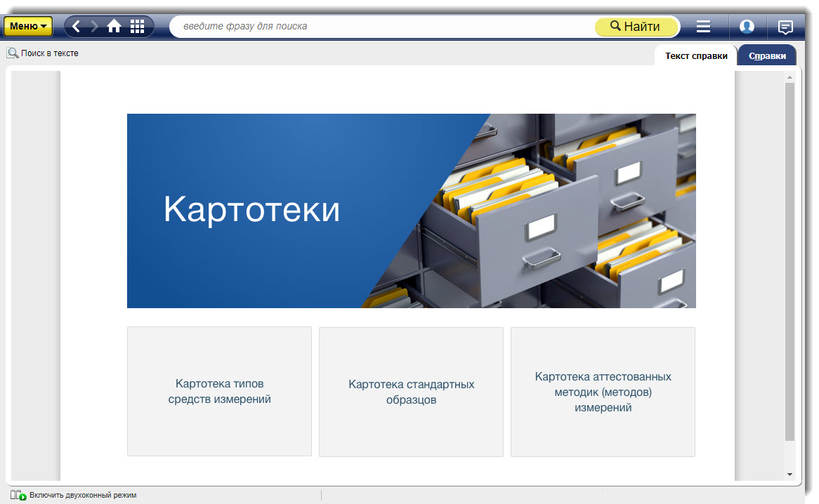Go forward with the right arrow
The height and width of the screenshot is (504, 819).
click(95, 26)
